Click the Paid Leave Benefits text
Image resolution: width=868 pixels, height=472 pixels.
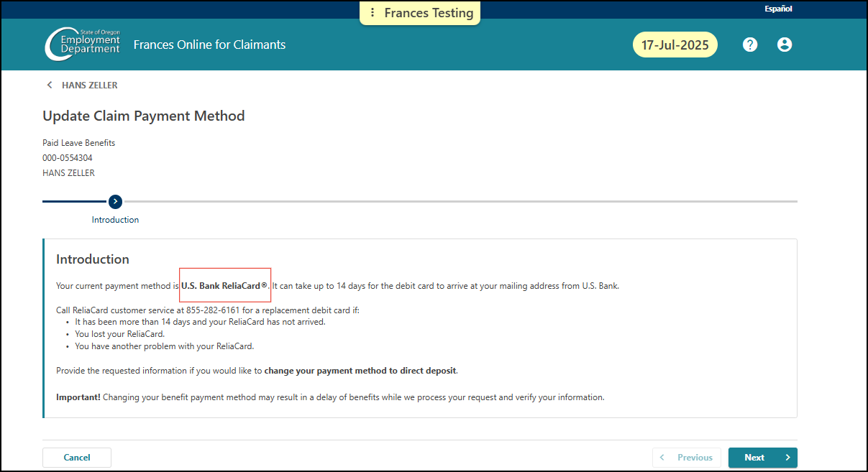(79, 143)
